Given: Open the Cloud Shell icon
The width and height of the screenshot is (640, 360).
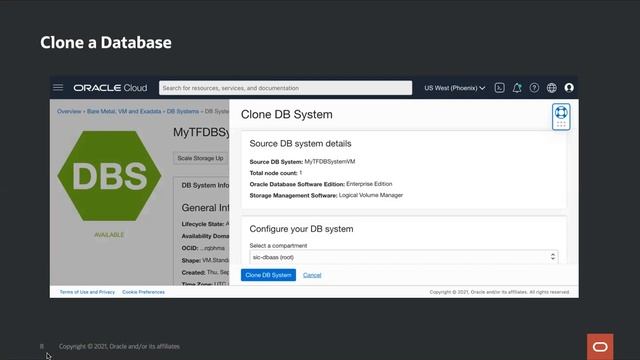Looking at the screenshot, I should coord(499,88).
